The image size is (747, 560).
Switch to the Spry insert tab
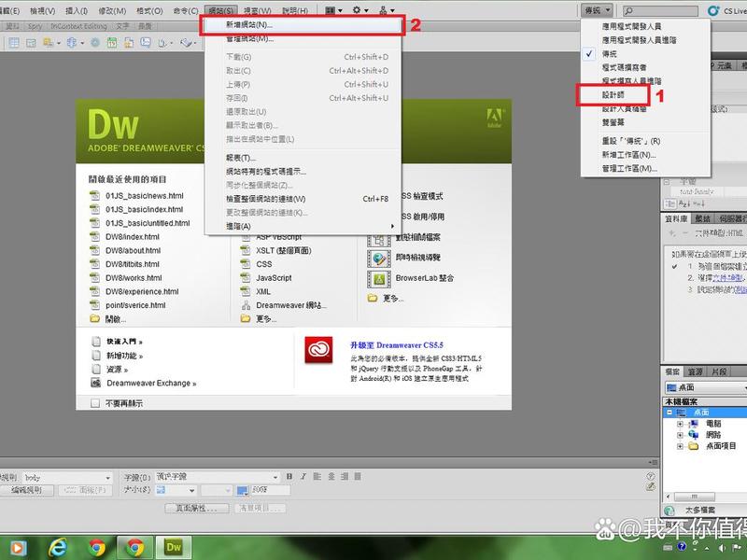(x=35, y=26)
